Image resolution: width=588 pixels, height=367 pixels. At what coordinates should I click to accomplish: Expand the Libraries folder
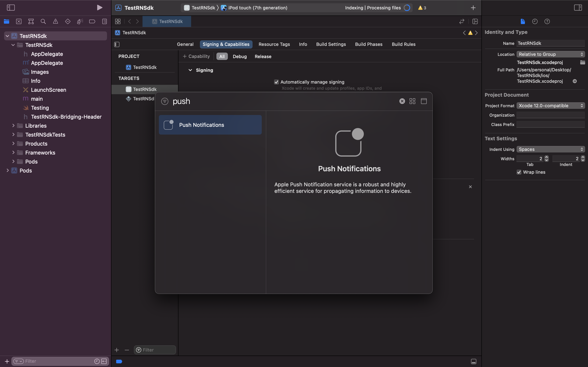tap(13, 125)
